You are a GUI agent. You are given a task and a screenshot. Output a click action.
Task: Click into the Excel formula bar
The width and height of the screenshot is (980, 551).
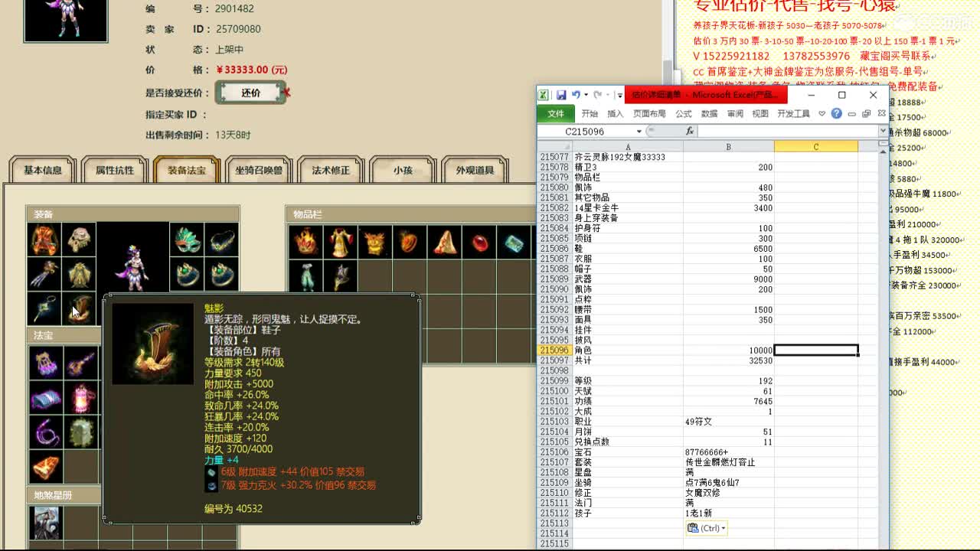tap(787, 132)
